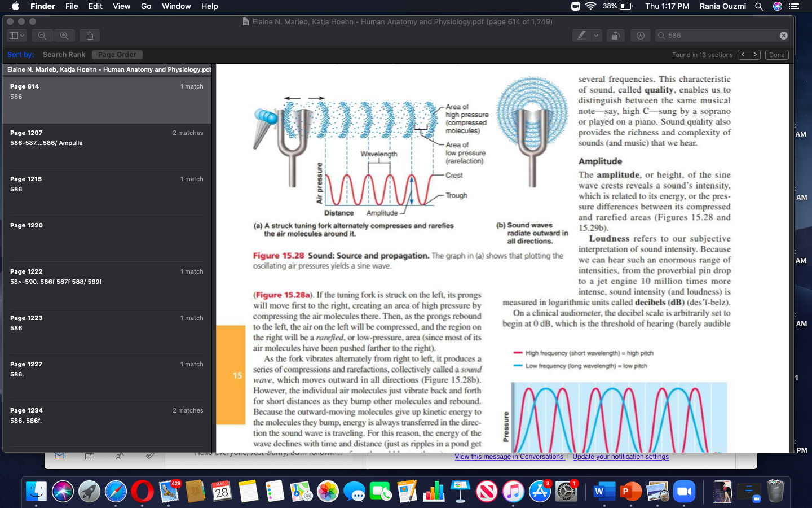Open App Store from the Dock

point(540,492)
